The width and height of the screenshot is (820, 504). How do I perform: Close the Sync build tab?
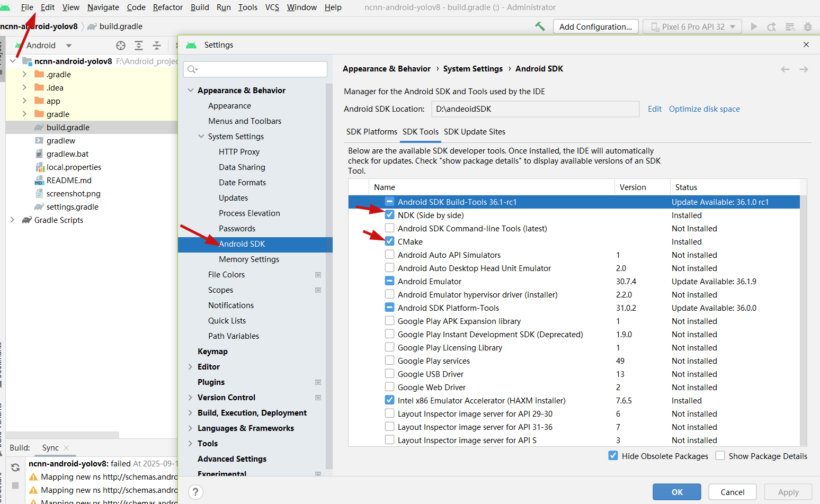point(66,448)
